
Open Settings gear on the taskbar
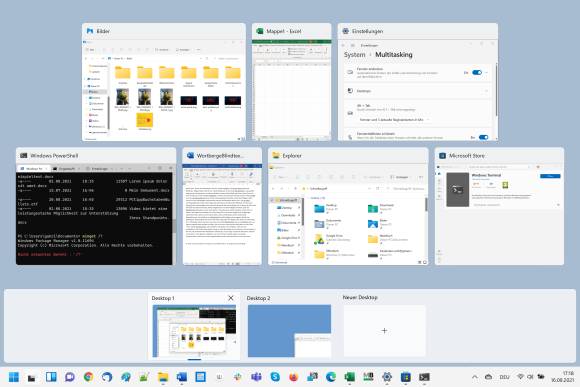[387, 377]
